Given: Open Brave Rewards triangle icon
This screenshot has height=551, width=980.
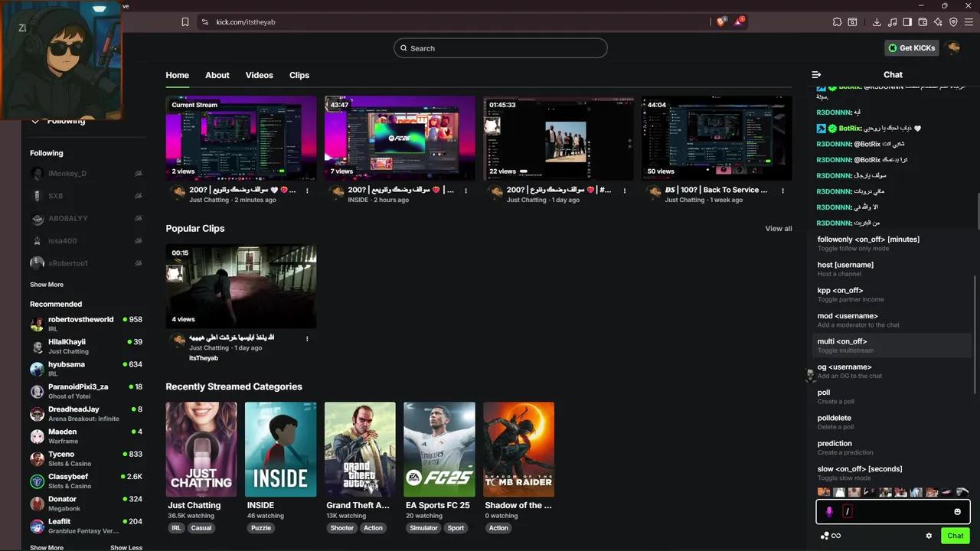Looking at the screenshot, I should pos(739,21).
